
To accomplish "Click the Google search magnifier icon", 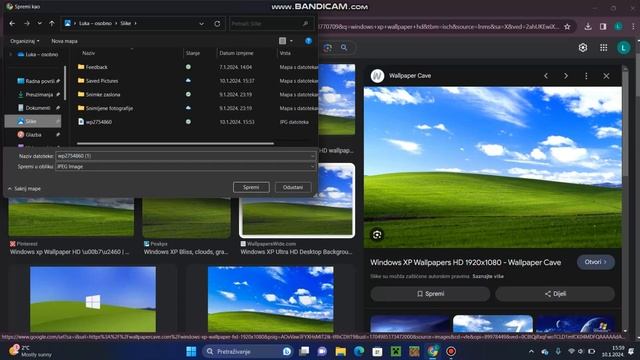I will pos(344,48).
